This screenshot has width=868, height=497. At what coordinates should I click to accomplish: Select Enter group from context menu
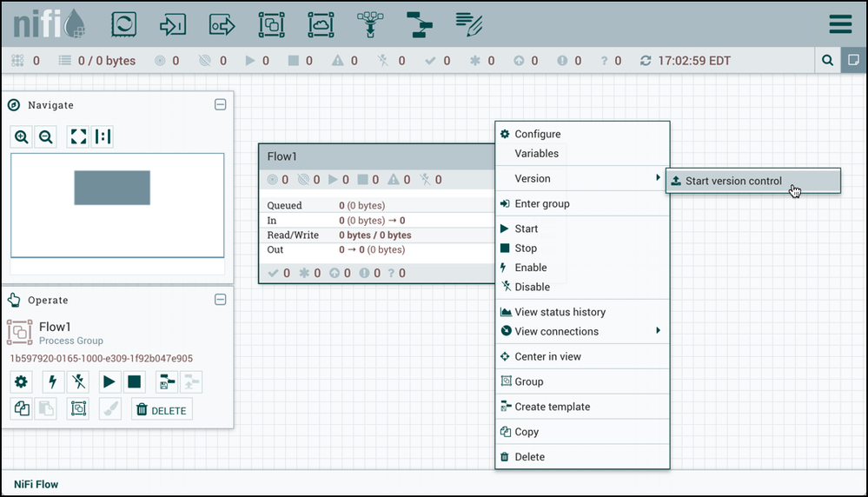point(541,204)
